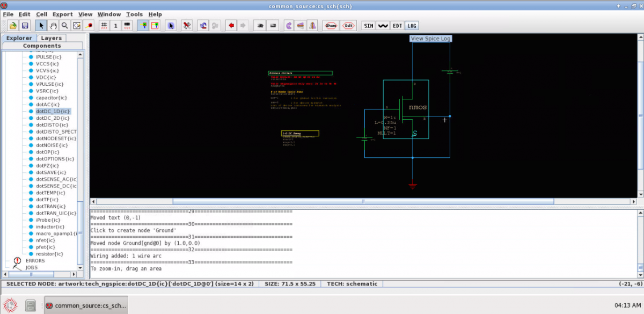Set arrow movement to the '1' icon
644x314 pixels.
[x=116, y=25]
